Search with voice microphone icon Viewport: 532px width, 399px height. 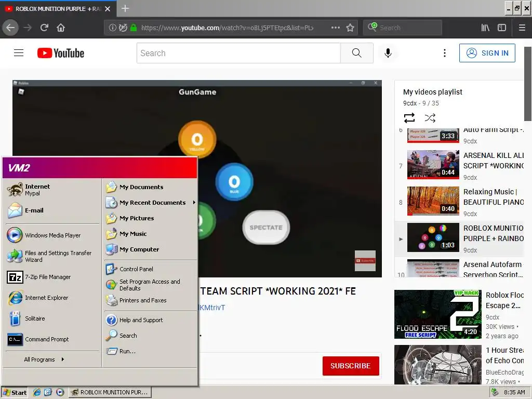[388, 53]
